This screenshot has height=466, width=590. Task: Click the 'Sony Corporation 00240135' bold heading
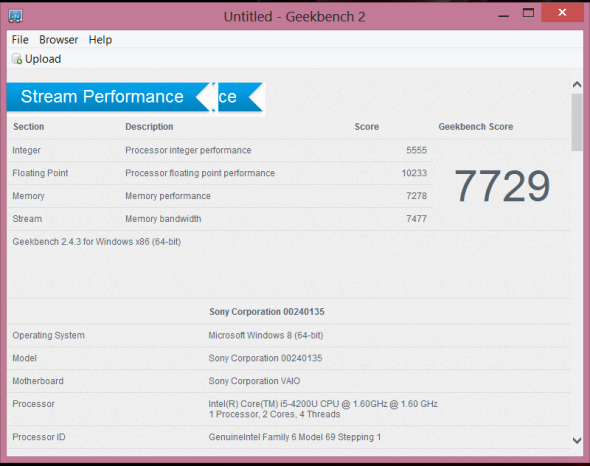tap(267, 312)
